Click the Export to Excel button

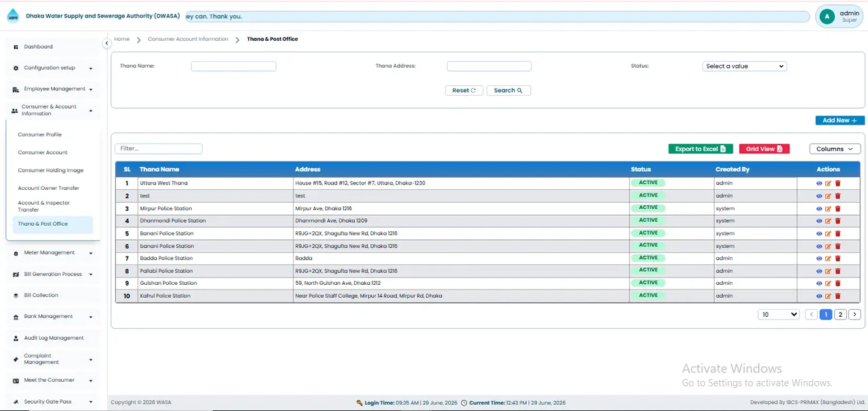[x=701, y=149]
